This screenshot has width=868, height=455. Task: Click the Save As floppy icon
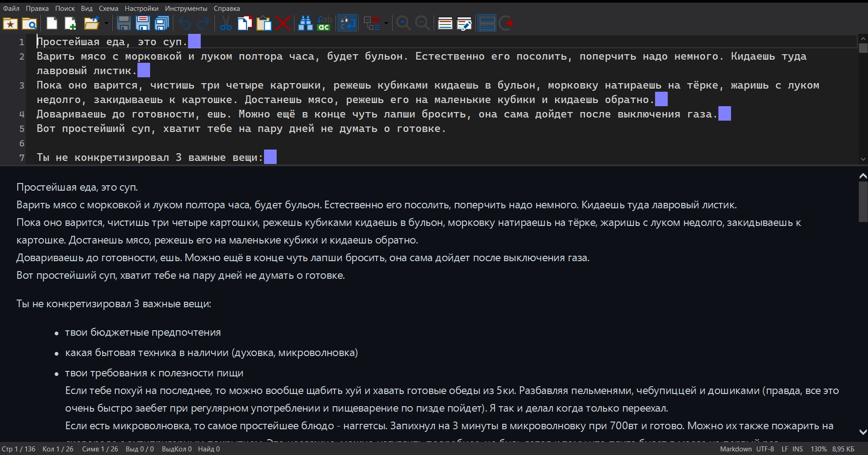click(x=143, y=23)
